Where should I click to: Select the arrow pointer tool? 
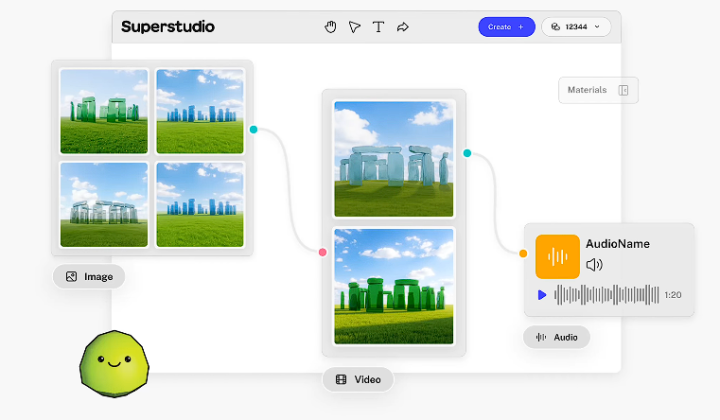click(x=355, y=27)
